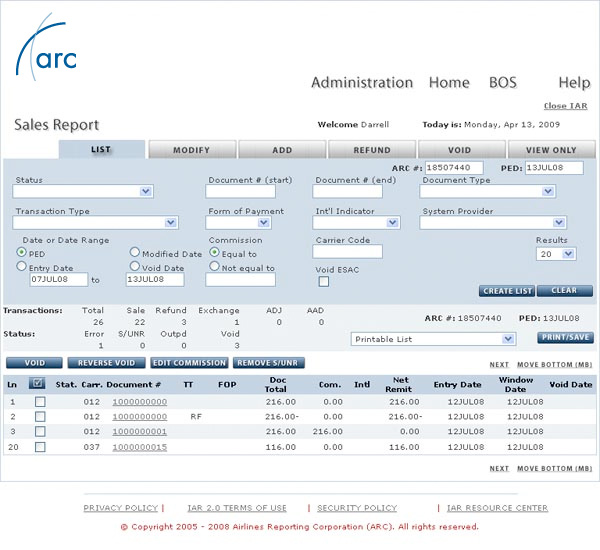Click the end date field 13JUL08
This screenshot has width=600, height=550.
(155, 279)
